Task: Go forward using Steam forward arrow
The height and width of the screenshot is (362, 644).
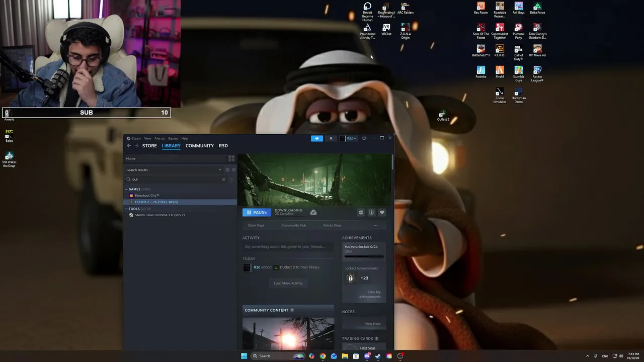Action: pos(136,146)
